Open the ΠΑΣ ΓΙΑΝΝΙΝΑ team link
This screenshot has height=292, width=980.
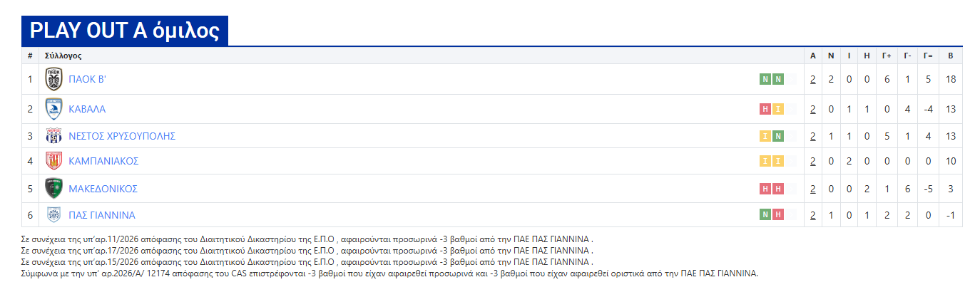click(x=101, y=215)
